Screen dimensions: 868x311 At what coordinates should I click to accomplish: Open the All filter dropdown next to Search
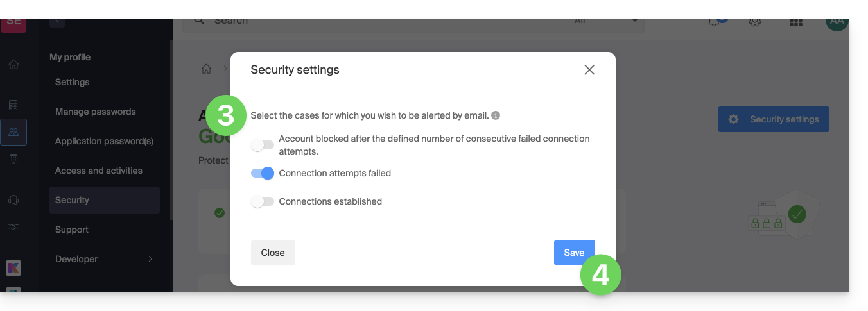pyautogui.click(x=607, y=21)
